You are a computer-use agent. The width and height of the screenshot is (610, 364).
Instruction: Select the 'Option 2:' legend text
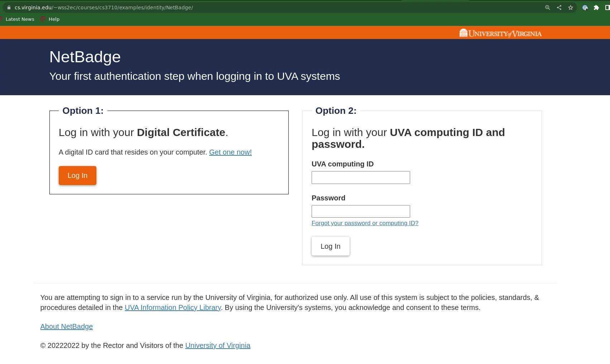click(x=336, y=111)
